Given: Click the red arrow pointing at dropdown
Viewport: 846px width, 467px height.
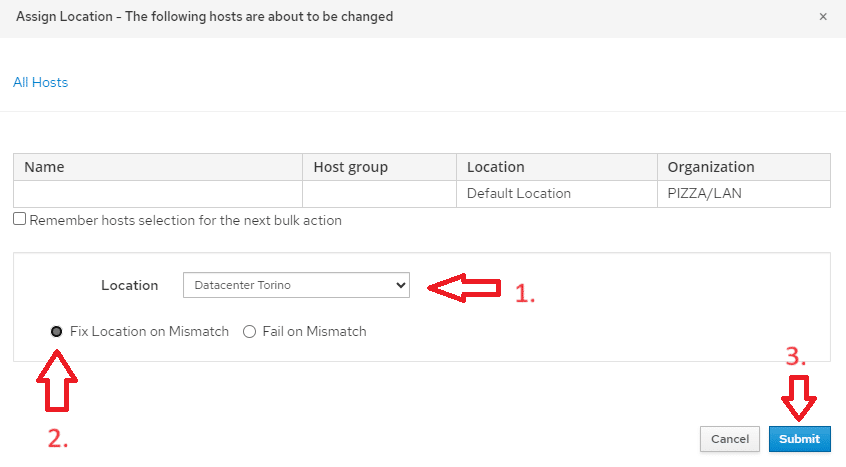Looking at the screenshot, I should [x=464, y=288].
